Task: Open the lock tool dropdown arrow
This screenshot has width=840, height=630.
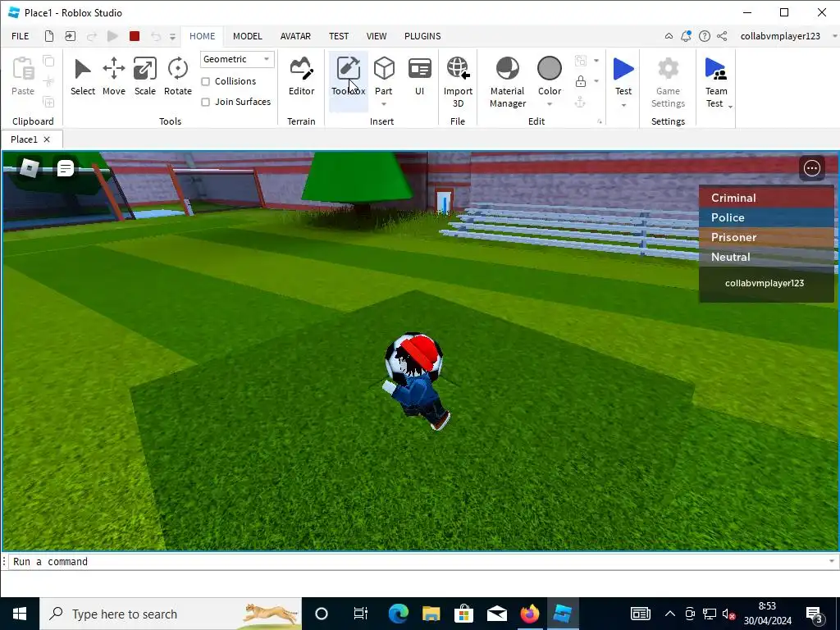Action: 596,81
